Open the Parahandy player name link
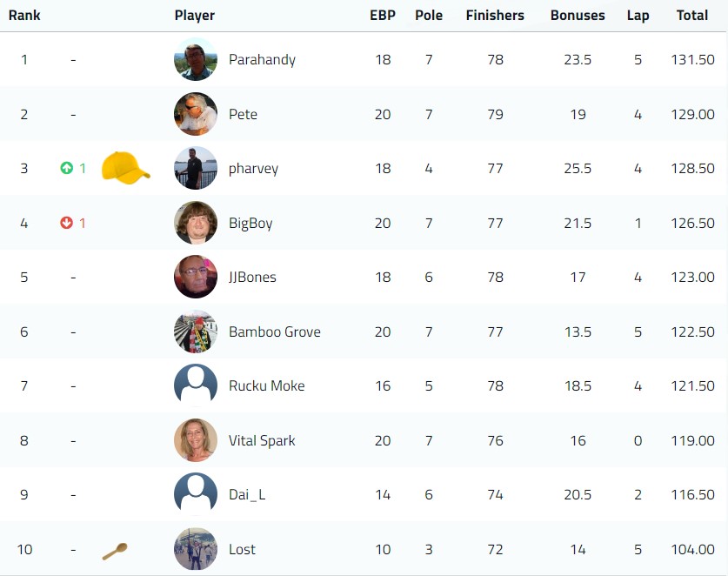 click(x=262, y=59)
